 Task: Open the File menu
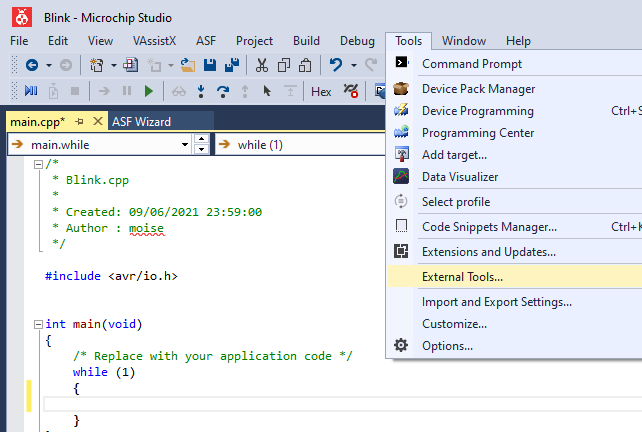pyautogui.click(x=19, y=41)
